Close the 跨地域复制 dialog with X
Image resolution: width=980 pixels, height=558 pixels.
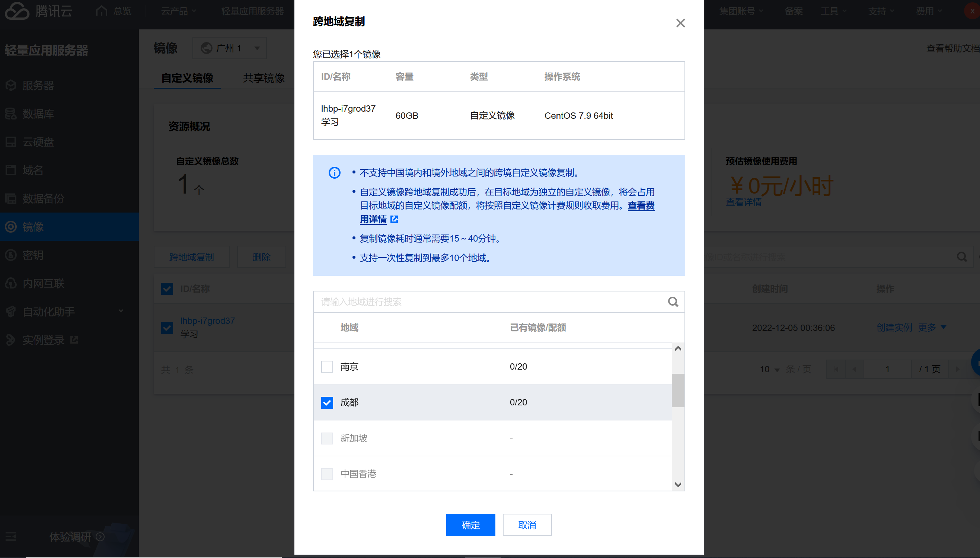680,23
